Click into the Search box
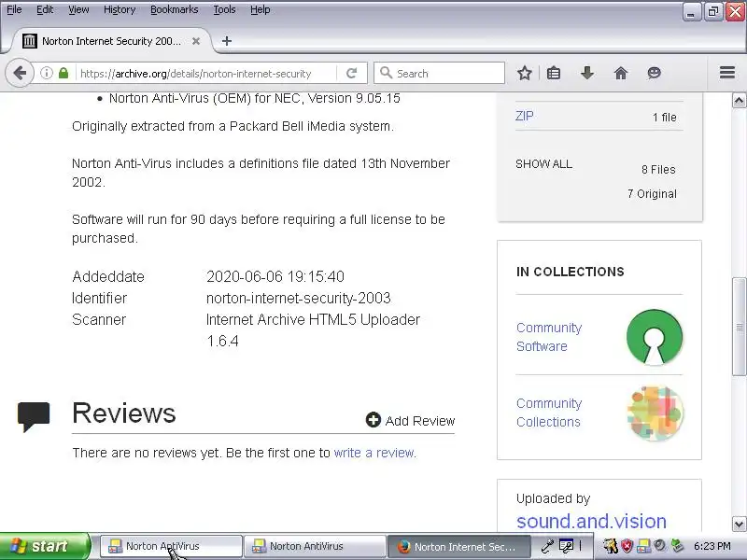This screenshot has width=747, height=560. 439,74
